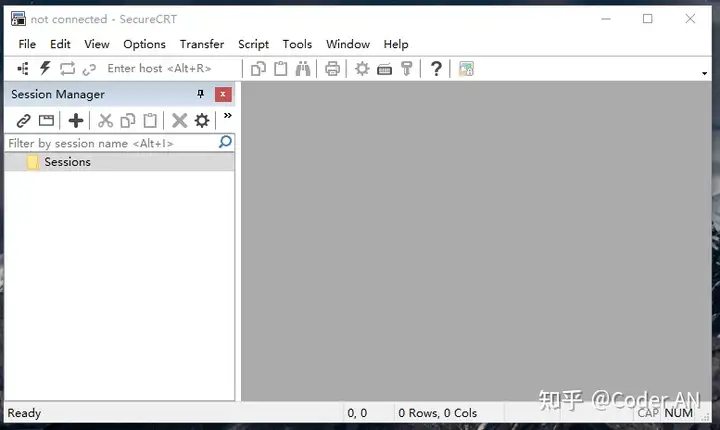The width and height of the screenshot is (720, 430).
Task: Open the Session Manager toolbar icon
Action: pos(23,69)
